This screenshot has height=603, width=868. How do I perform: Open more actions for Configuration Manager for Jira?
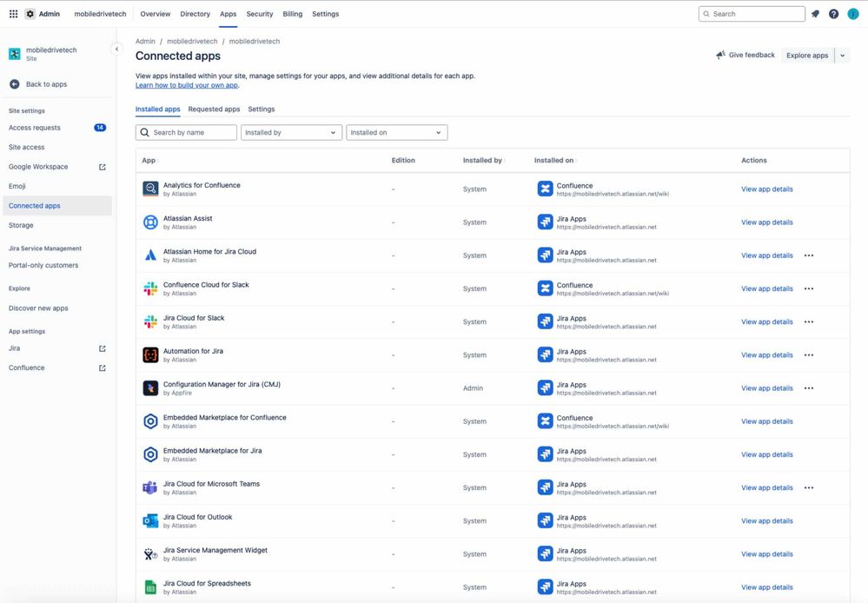click(x=809, y=388)
